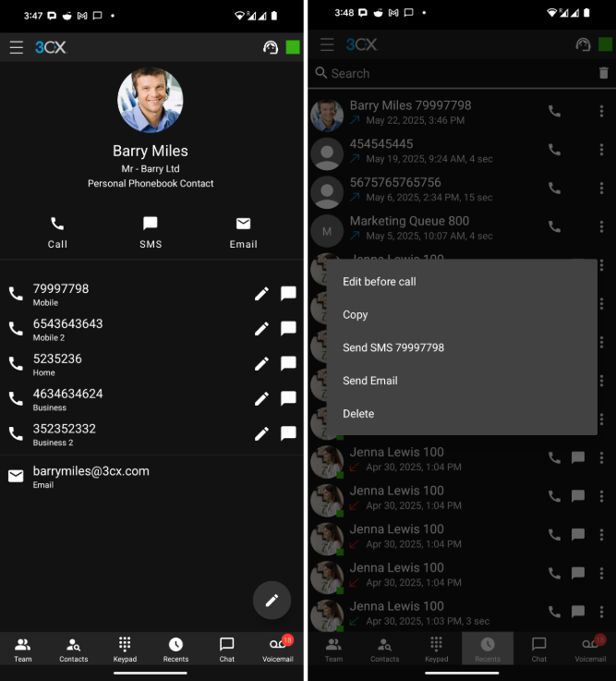This screenshot has height=681, width=616.
Task: Dial business number 4634634624
Action: (16, 399)
